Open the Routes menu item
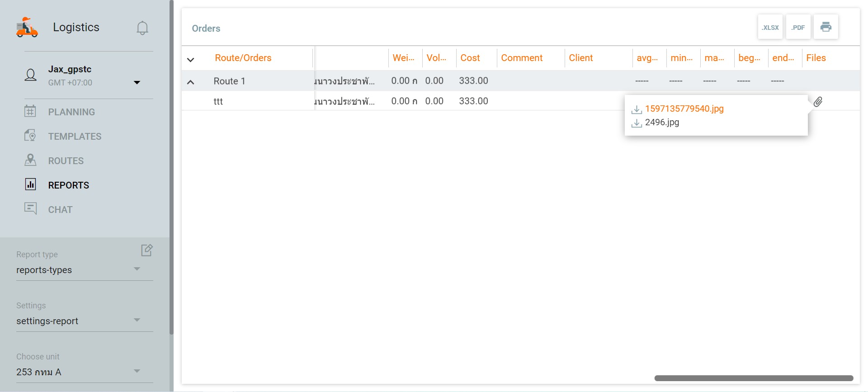 coord(66,161)
